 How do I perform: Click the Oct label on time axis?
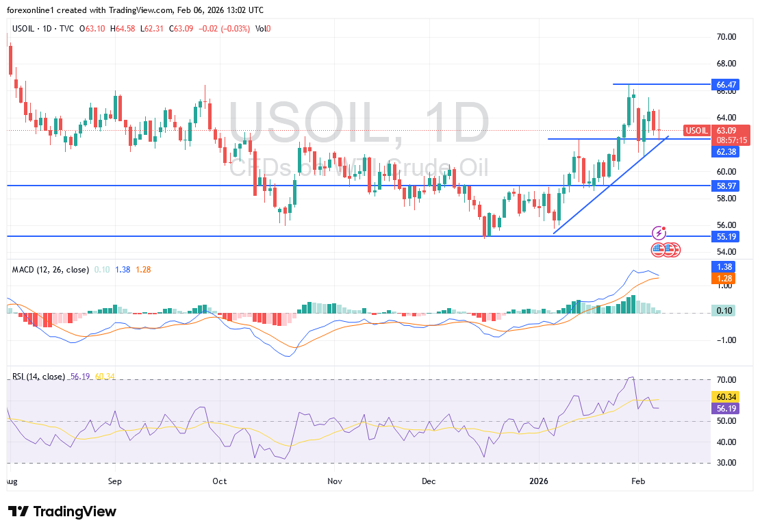pos(220,481)
